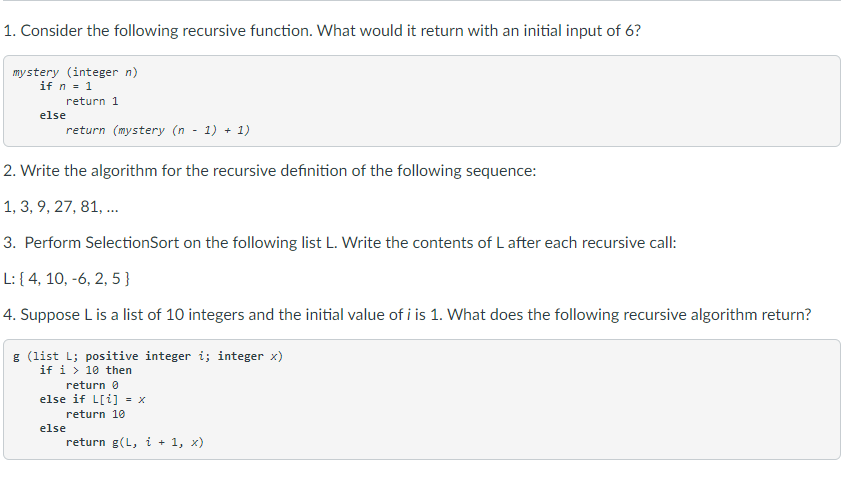Click the final 'else' keyword in function g

52,428
